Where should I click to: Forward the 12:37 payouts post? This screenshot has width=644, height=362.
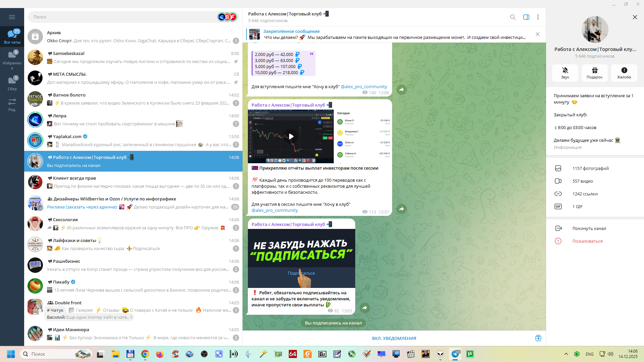[401, 209]
